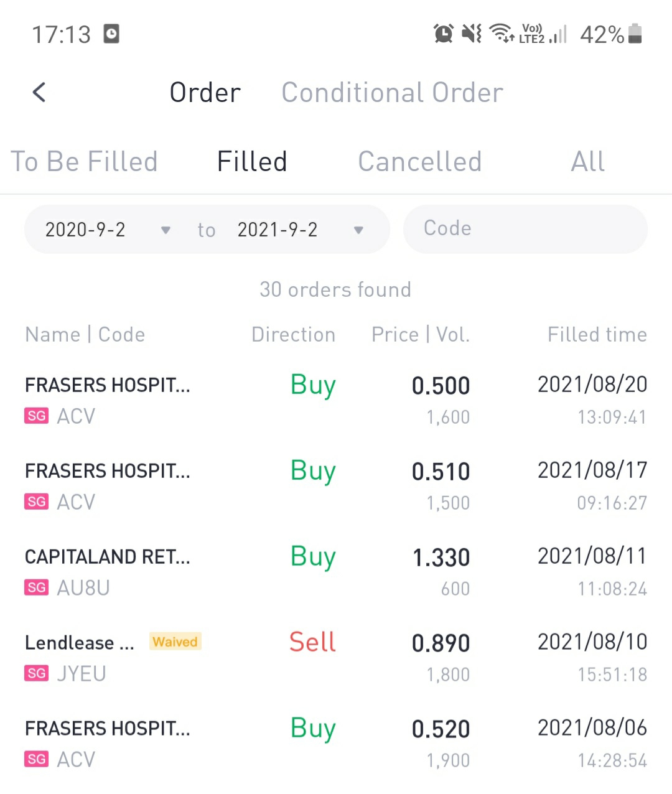Tap the battery indicator icon
The image size is (672, 794).
pos(635,34)
